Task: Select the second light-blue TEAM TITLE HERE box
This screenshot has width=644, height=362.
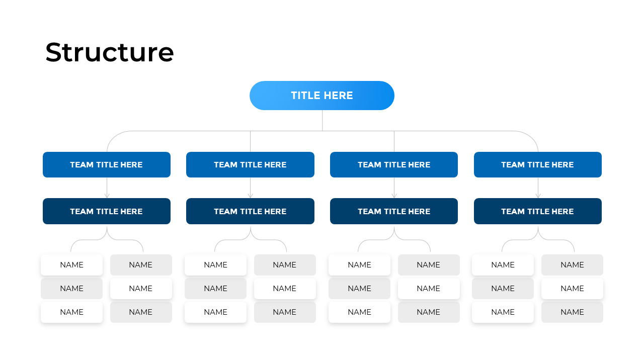Action: pos(250,164)
